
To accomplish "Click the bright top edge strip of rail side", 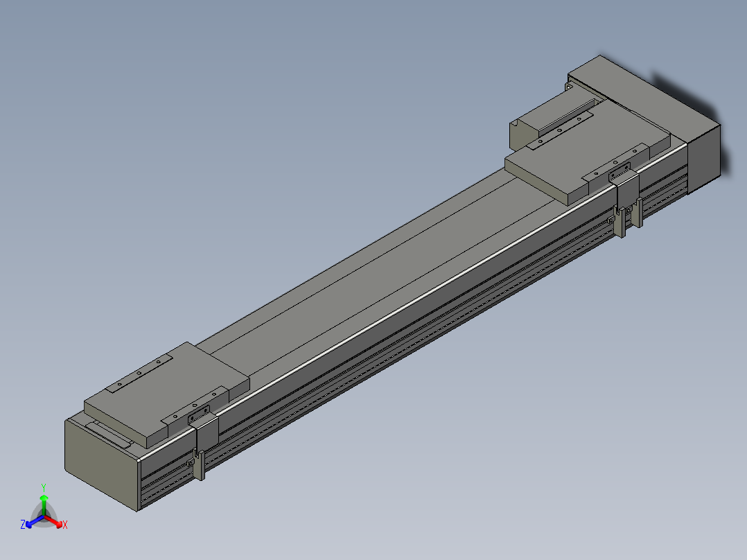I will click(416, 301).
